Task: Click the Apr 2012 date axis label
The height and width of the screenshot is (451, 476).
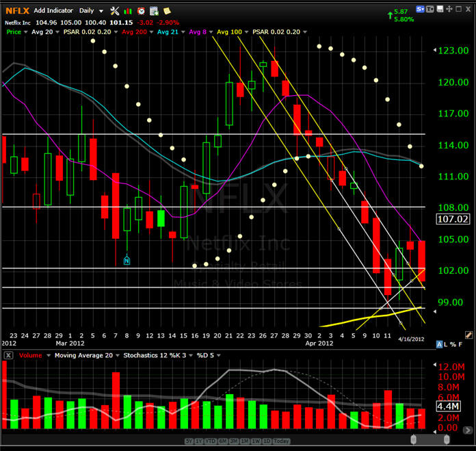Action: point(319,344)
